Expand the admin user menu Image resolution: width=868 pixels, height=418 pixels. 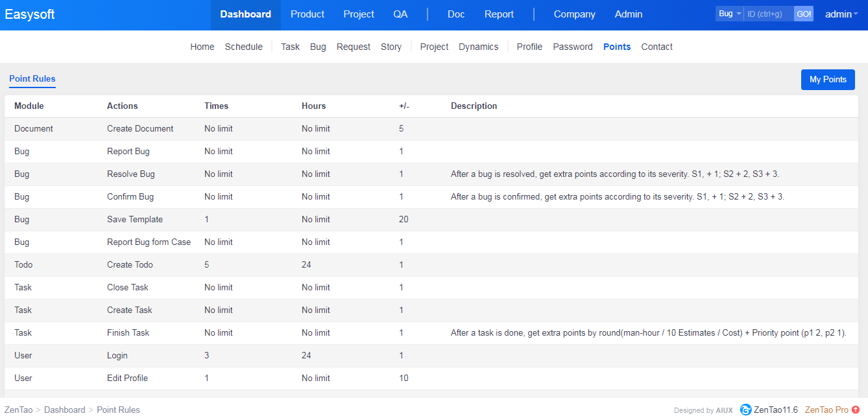tap(841, 14)
